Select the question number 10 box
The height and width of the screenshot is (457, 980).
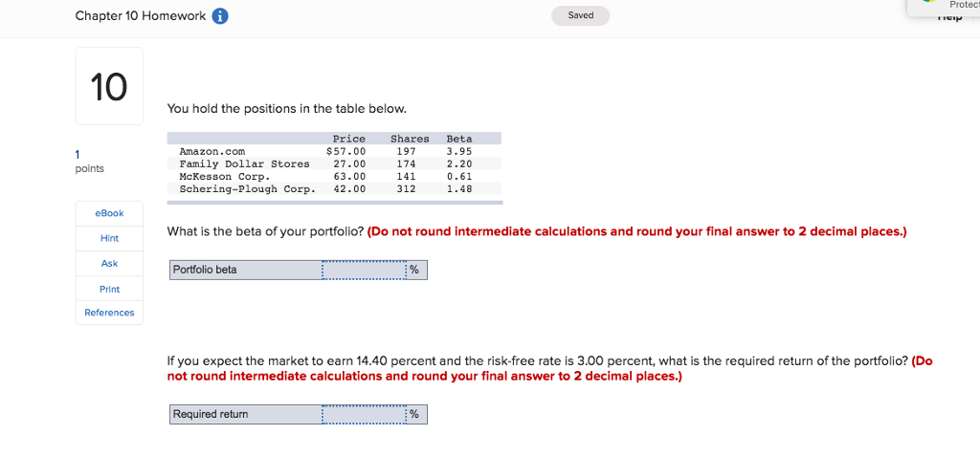click(109, 86)
